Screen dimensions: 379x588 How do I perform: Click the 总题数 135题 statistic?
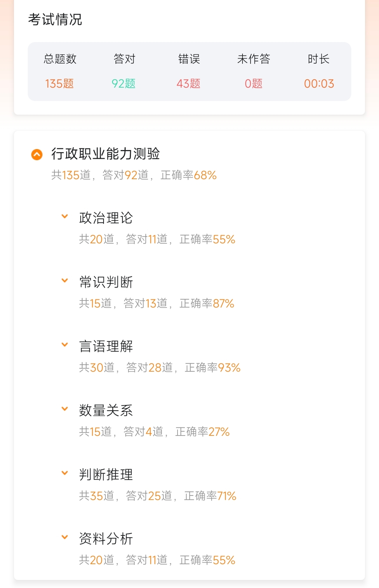click(x=60, y=83)
